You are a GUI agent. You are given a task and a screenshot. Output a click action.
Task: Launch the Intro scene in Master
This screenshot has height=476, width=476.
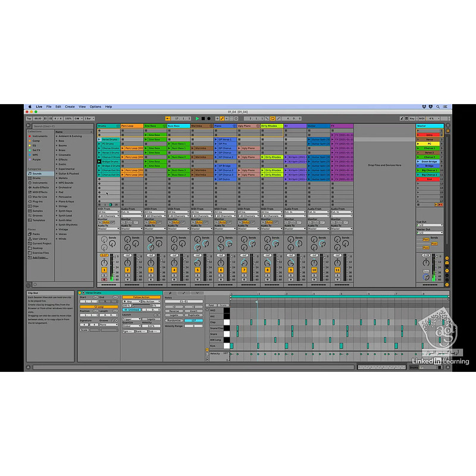[418, 135]
